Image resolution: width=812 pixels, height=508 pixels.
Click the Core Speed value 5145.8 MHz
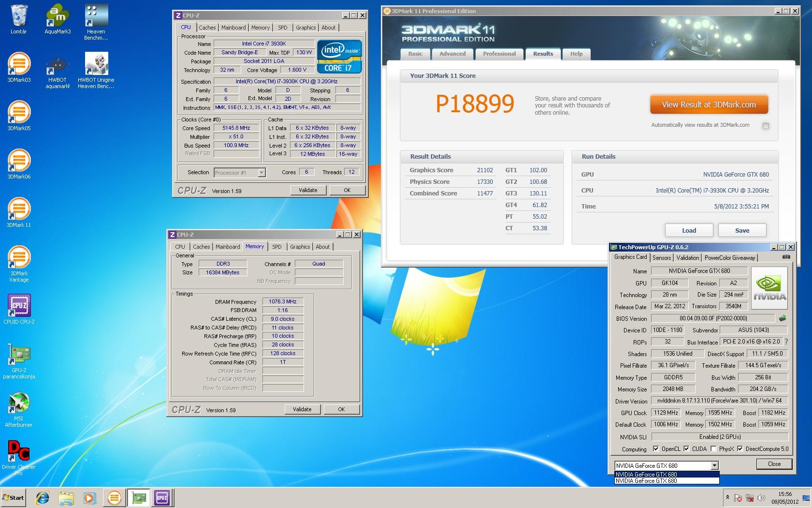236,128
